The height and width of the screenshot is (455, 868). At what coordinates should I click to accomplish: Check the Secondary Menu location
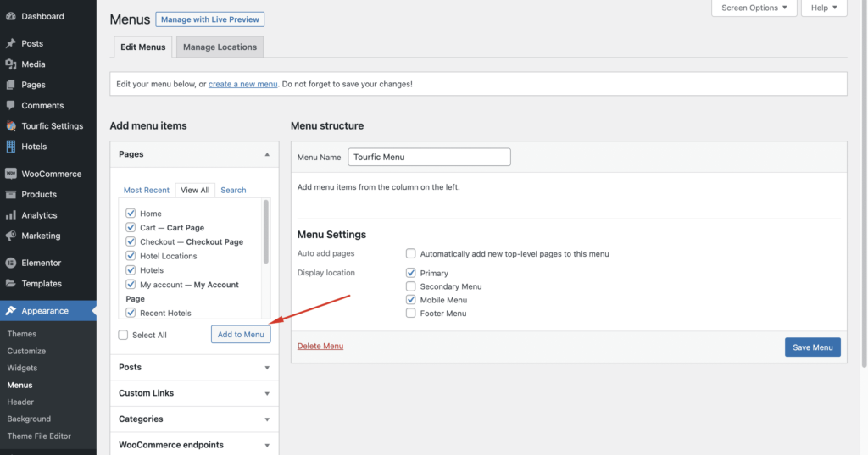click(411, 286)
